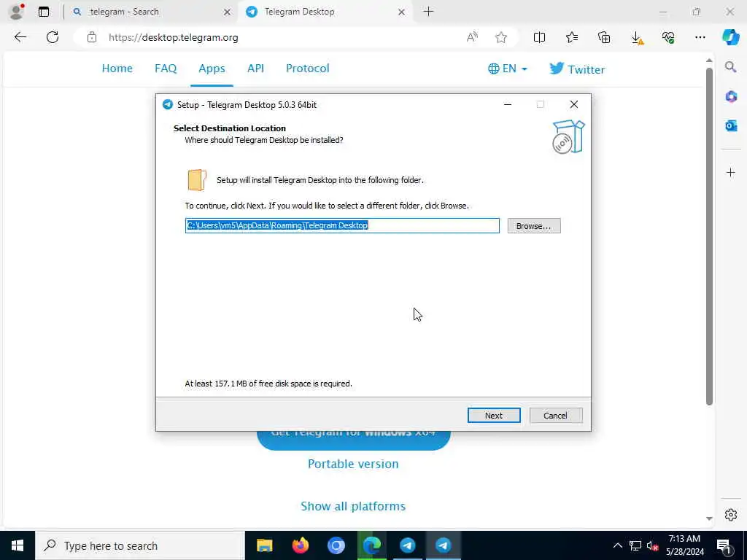This screenshot has width=747, height=560.
Task: Close the Telegram Desktop browser tab
Action: pyautogui.click(x=402, y=12)
